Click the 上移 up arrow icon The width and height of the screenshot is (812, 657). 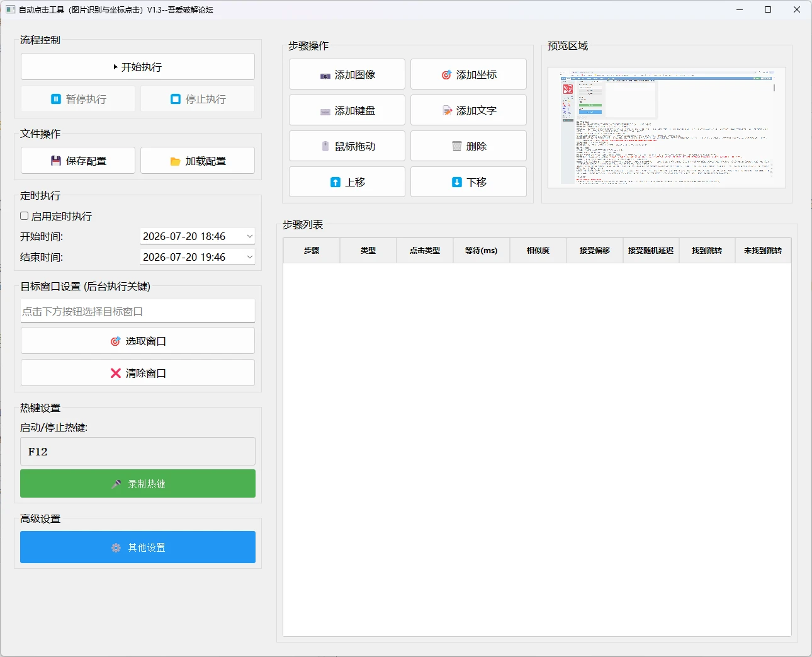[x=336, y=182]
